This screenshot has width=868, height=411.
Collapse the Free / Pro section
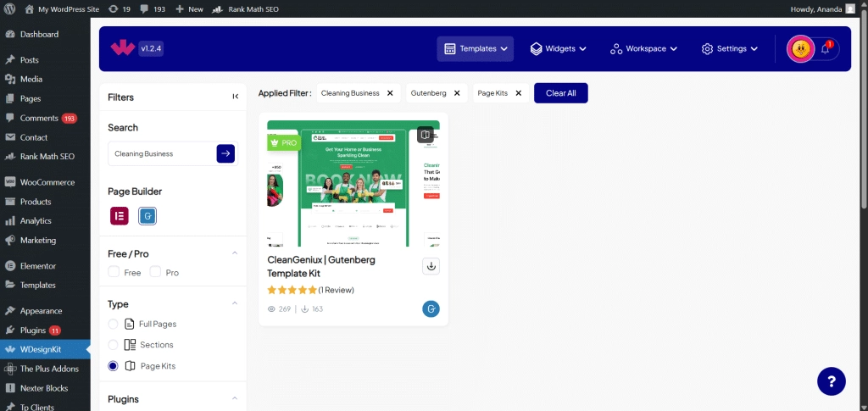[235, 253]
